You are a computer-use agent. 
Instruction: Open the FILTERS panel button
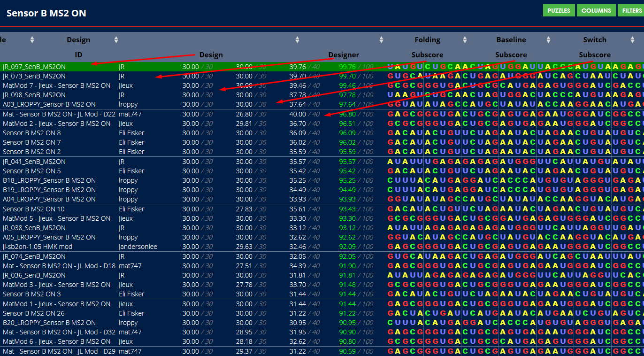631,10
